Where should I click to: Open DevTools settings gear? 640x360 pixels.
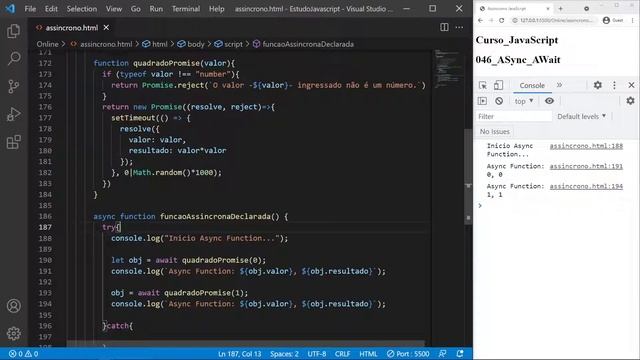598,85
